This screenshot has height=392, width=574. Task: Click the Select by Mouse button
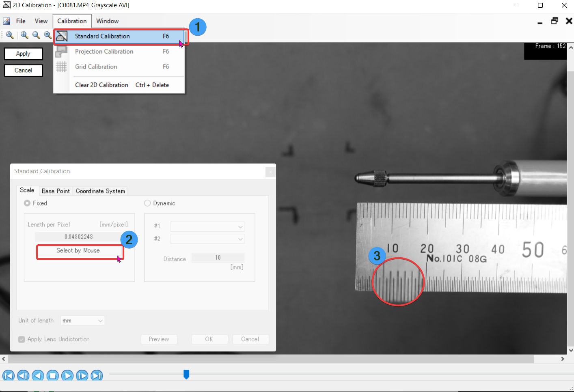tap(78, 251)
